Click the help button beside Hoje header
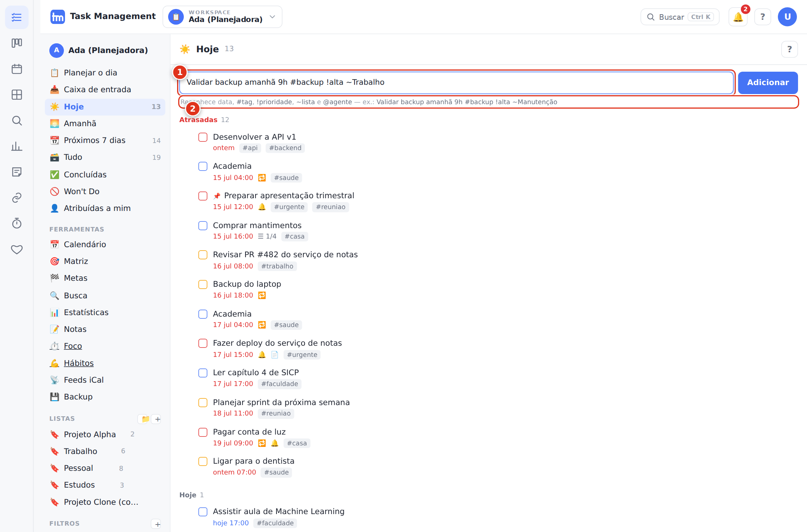This screenshot has width=807, height=532. pyautogui.click(x=789, y=49)
